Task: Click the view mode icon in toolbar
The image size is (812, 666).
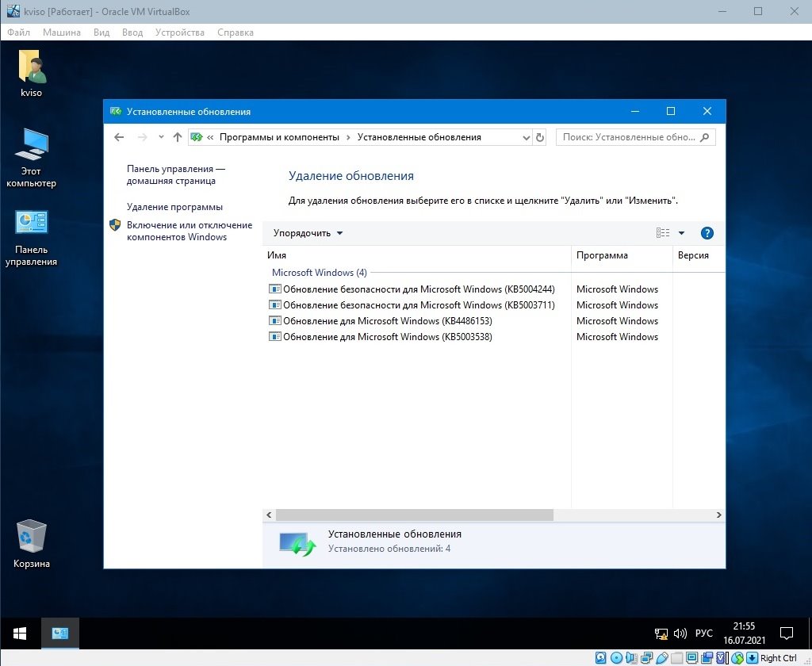Action: [x=663, y=233]
